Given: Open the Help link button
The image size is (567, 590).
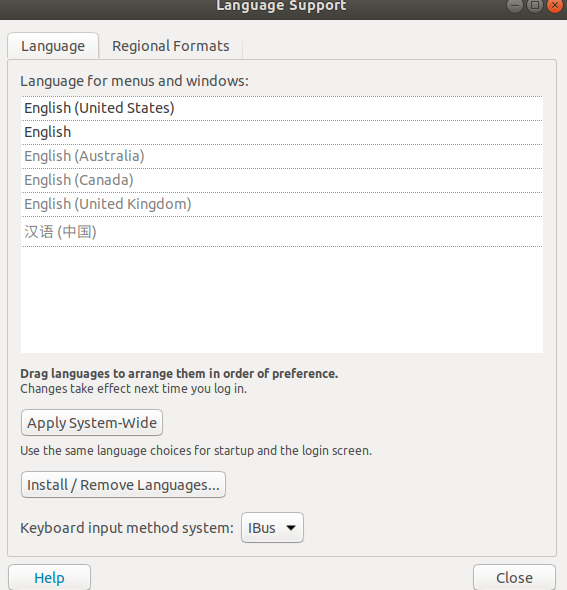Looking at the screenshot, I should point(49,578).
